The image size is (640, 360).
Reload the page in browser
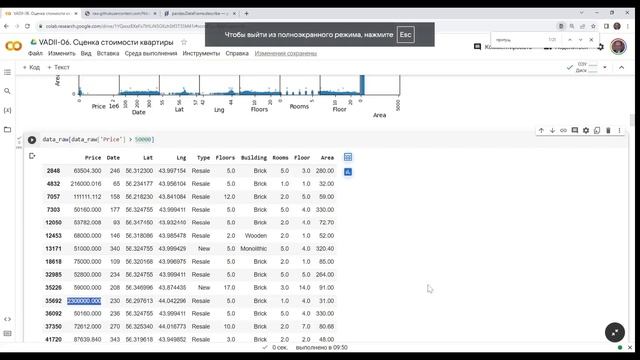pyautogui.click(x=27, y=26)
